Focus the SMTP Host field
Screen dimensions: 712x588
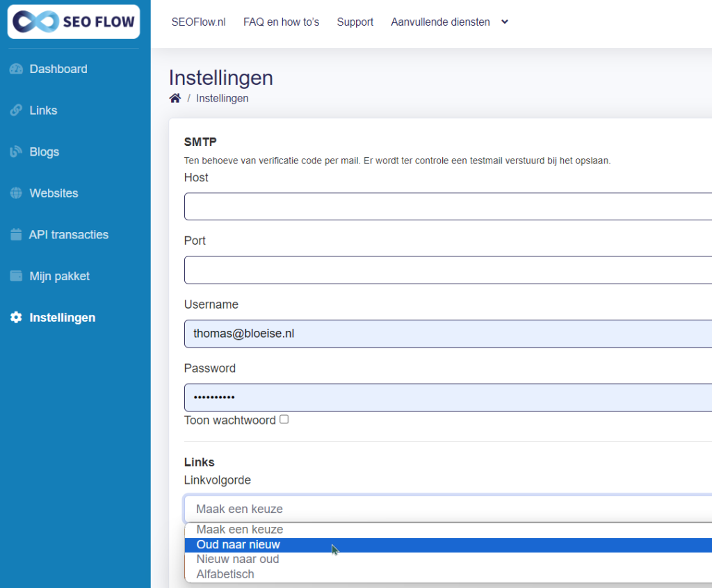pyautogui.click(x=448, y=206)
